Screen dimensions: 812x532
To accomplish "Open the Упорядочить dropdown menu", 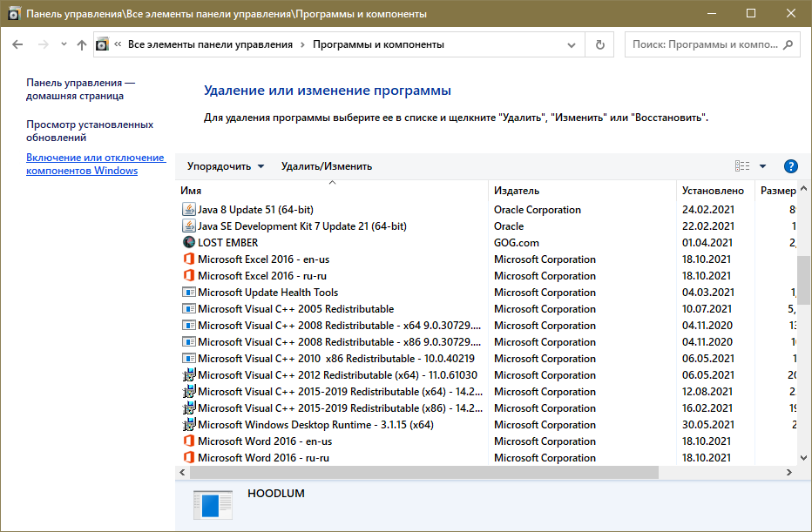I will [x=225, y=166].
